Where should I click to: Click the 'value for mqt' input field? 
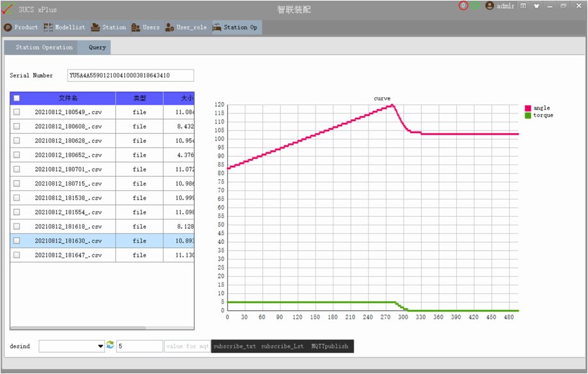(187, 346)
